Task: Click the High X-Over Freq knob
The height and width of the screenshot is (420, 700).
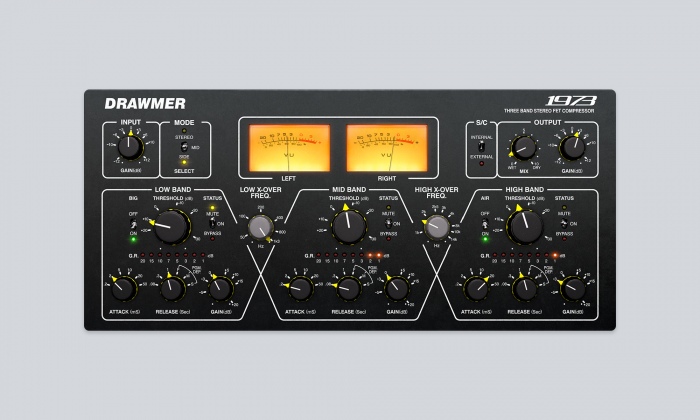Action: (437, 228)
